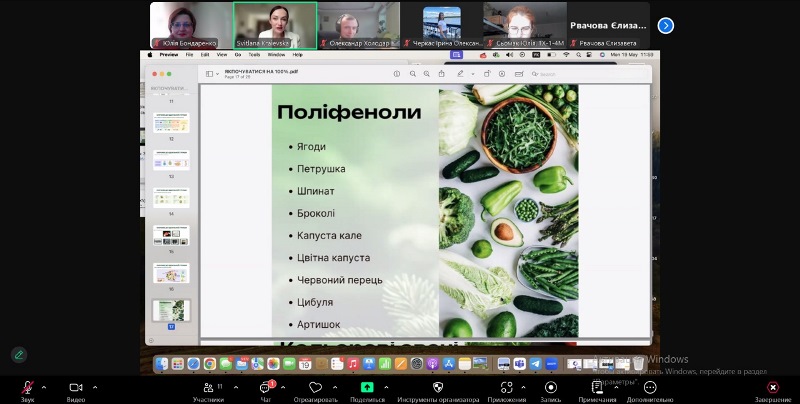Select Юлія Бондаренко participant video tile
The height and width of the screenshot is (404, 800).
191,25
